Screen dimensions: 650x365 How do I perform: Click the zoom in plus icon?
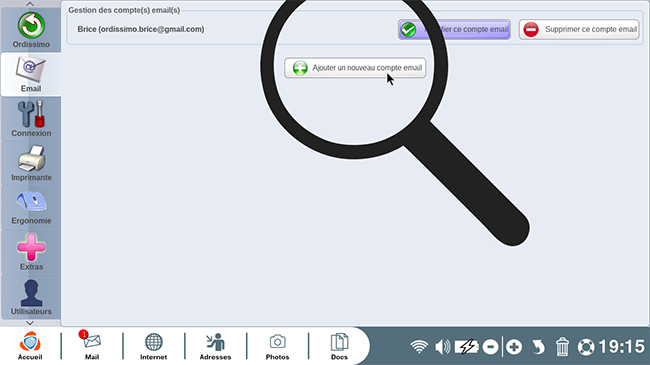tap(514, 347)
